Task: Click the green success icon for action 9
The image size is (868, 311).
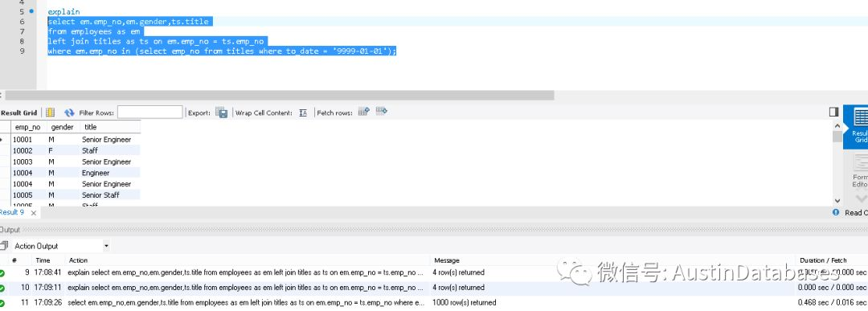Action: click(x=2, y=272)
